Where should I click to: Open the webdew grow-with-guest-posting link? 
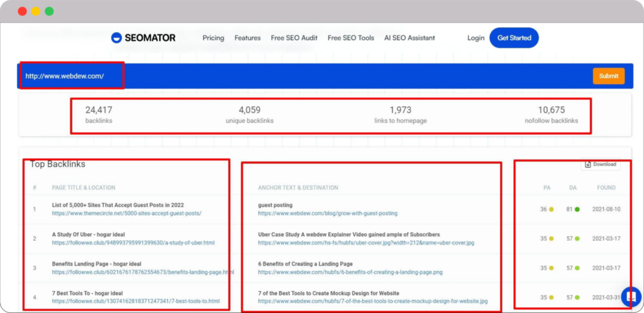coord(328,213)
